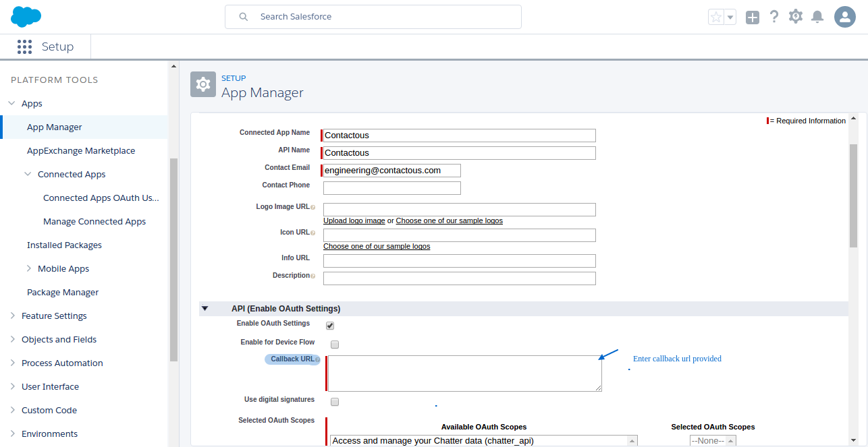This screenshot has width=868, height=447.
Task: Click Upload logo image link
Action: [x=354, y=221]
